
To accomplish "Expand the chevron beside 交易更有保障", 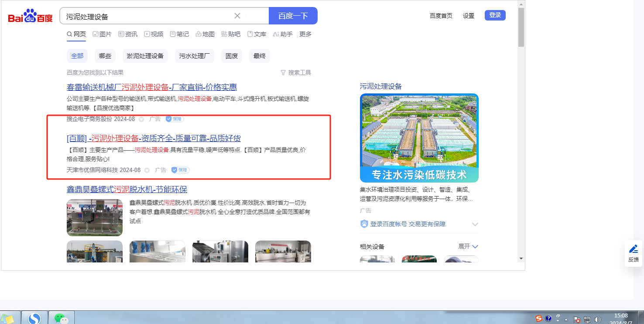I will (x=475, y=224).
